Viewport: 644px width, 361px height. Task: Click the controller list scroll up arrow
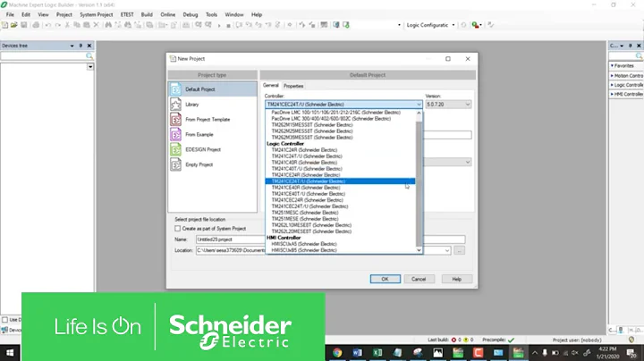419,113
